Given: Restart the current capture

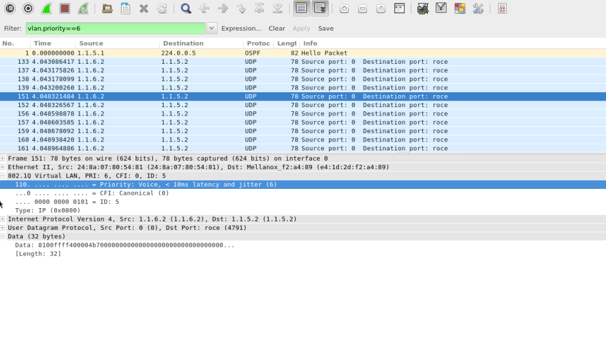Looking at the screenshot, I should [x=84, y=8].
